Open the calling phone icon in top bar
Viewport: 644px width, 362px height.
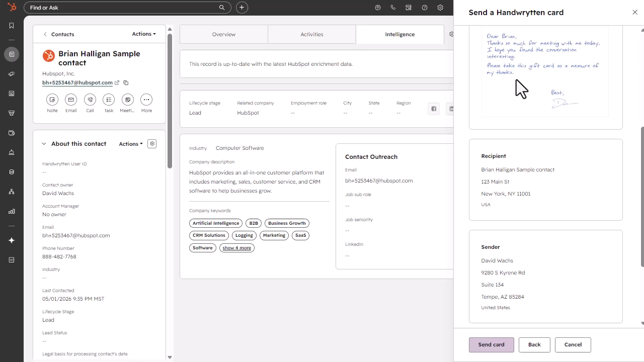coord(393,8)
